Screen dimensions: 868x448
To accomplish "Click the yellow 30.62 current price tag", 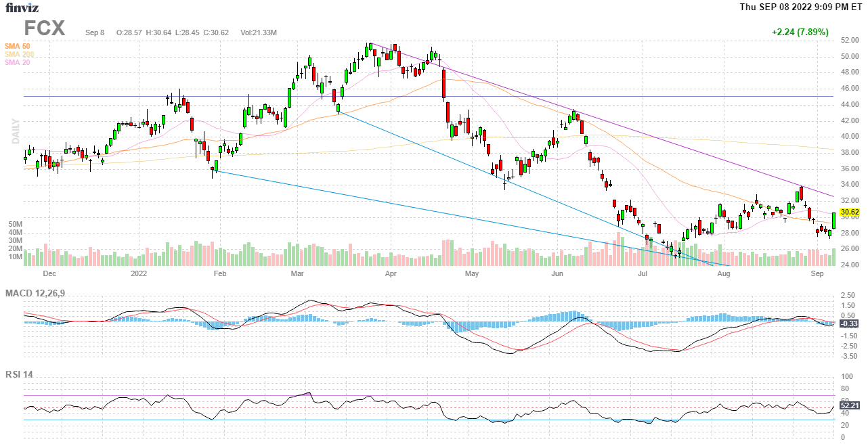I will (x=850, y=212).
